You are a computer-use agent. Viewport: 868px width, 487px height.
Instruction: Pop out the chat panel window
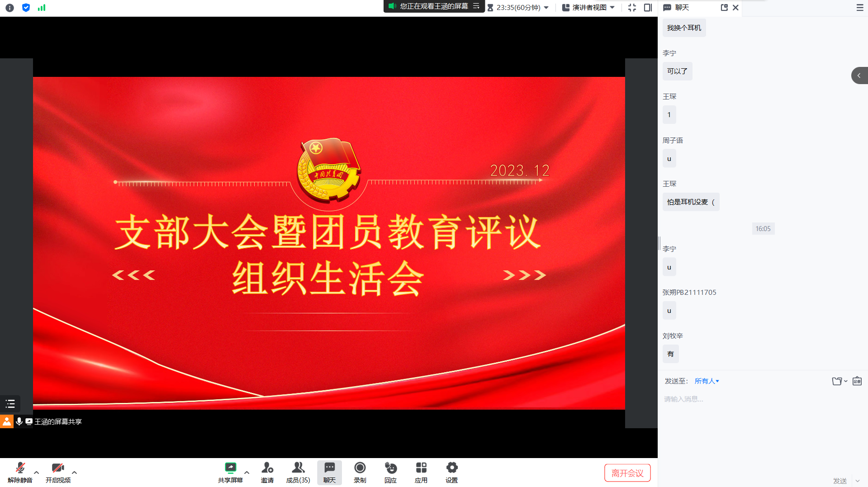[724, 8]
